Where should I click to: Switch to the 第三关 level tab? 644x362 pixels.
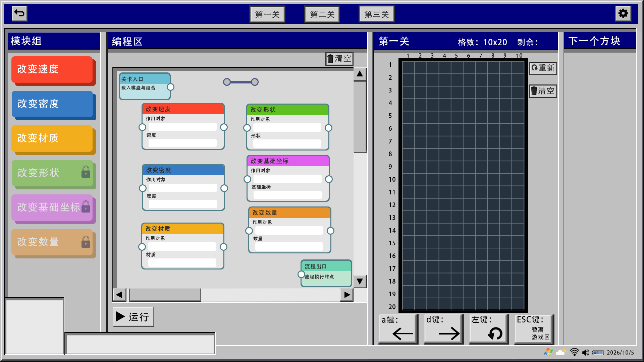[377, 14]
